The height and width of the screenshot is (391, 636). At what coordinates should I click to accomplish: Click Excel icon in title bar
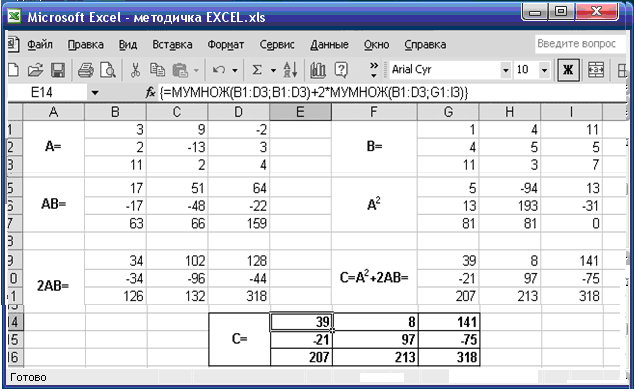pyautogui.click(x=15, y=17)
